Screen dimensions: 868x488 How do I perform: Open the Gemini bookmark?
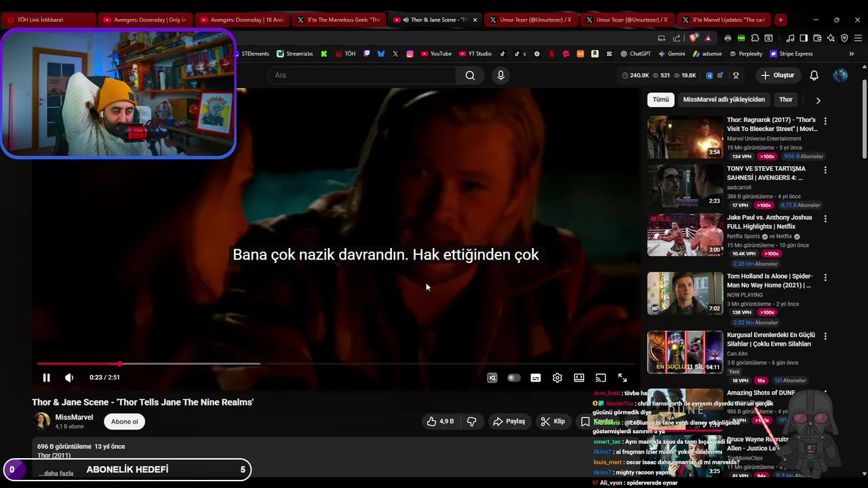pos(671,54)
